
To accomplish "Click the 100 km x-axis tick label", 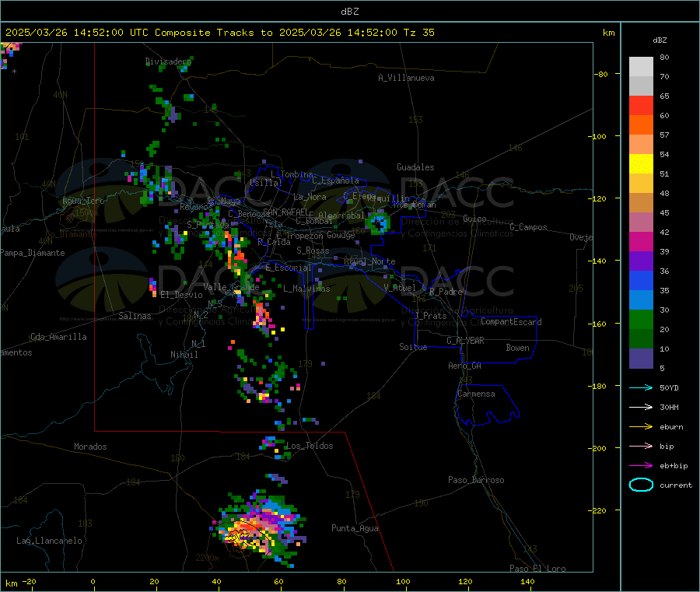I will [x=403, y=581].
